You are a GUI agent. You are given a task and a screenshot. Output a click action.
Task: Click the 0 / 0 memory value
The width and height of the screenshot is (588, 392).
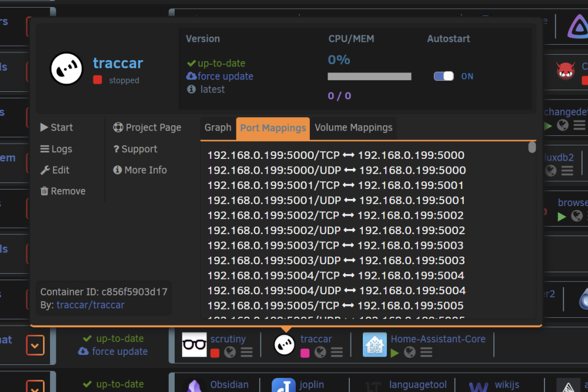click(339, 96)
